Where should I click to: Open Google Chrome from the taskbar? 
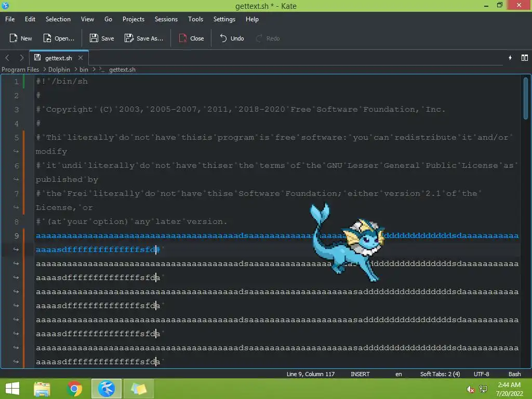coord(74,389)
